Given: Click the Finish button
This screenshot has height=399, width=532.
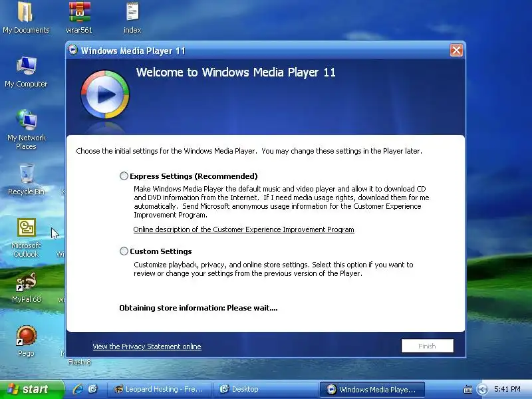Looking at the screenshot, I should [427, 346].
